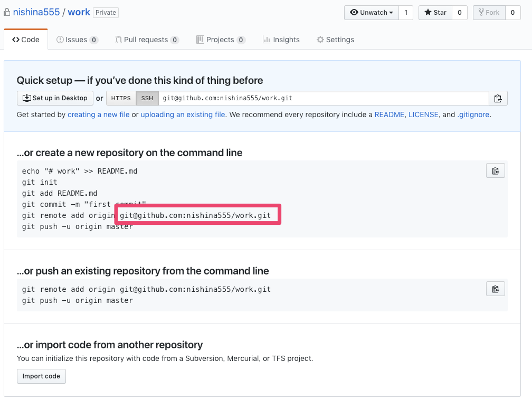
Task: Click the Projects board icon in the tab bar
Action: coord(201,40)
